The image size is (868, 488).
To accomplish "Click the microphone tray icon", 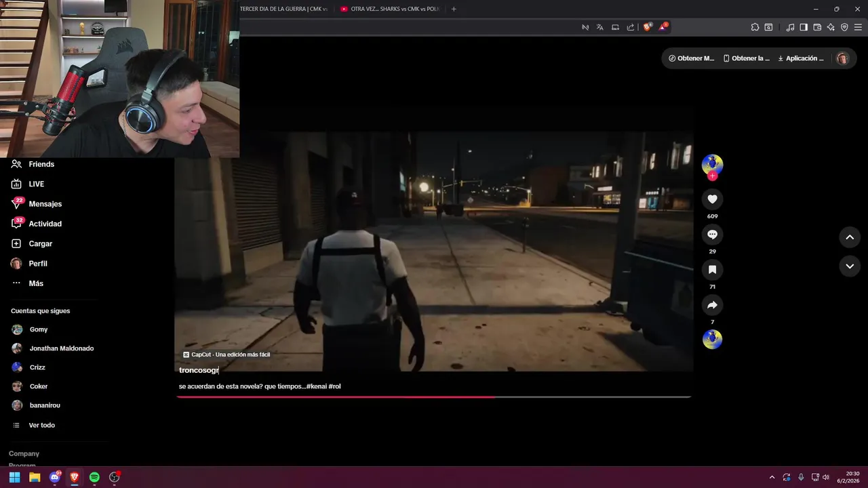I will pyautogui.click(x=801, y=477).
